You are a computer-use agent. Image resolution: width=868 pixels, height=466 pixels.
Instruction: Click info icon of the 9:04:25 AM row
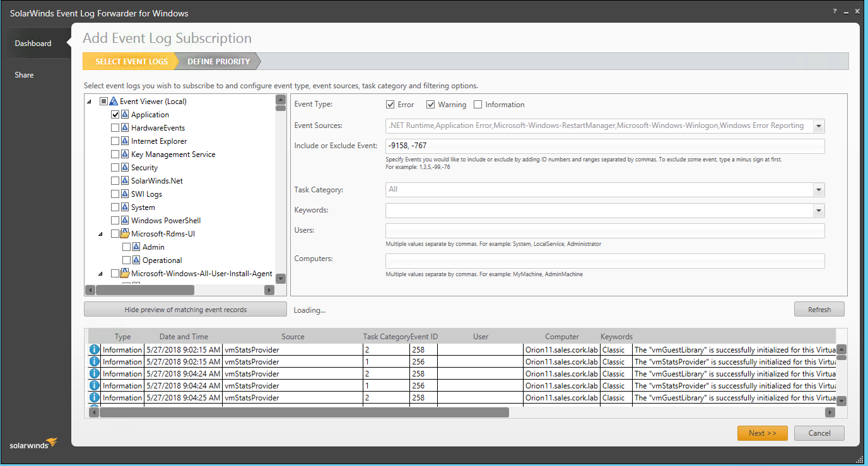[95, 397]
